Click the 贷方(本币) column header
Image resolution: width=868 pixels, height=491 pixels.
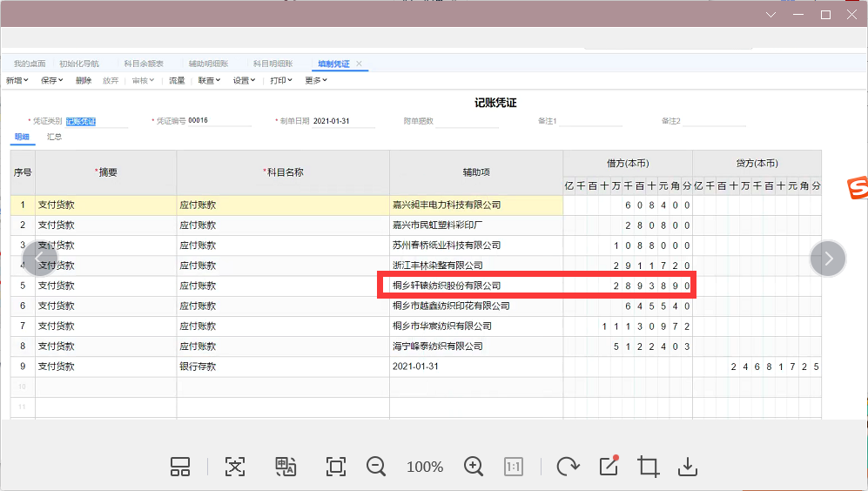(757, 164)
